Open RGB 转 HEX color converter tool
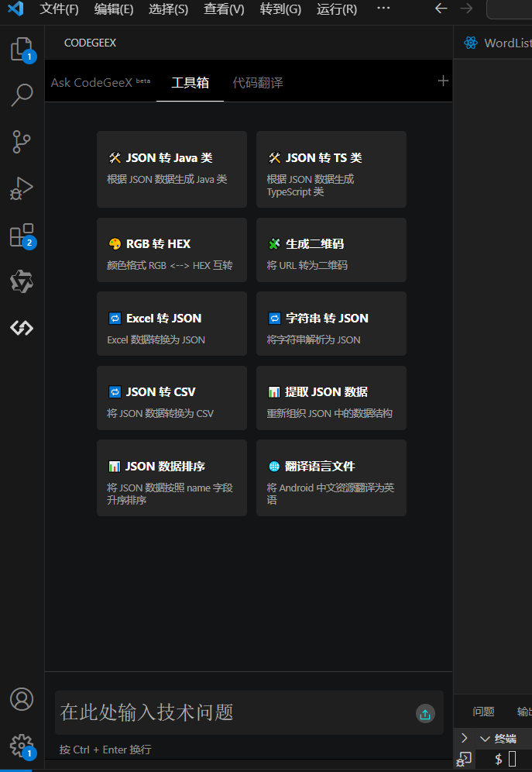532x772 pixels. [x=171, y=250]
